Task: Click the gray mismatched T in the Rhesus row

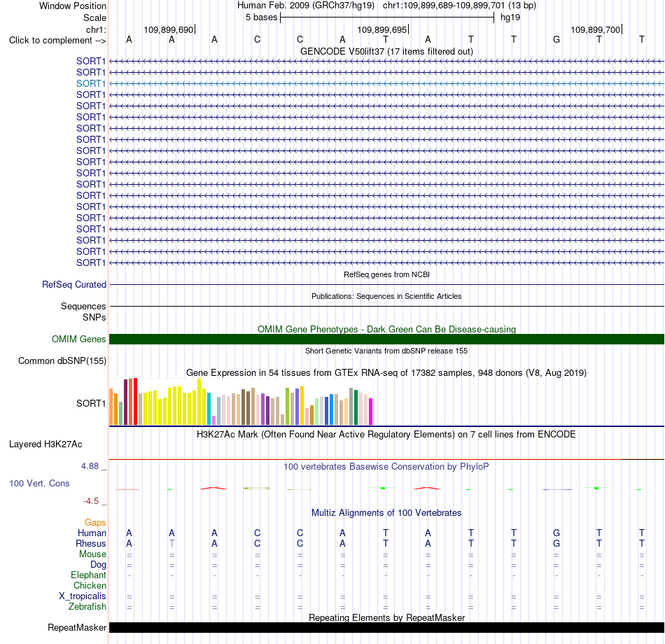Action: tap(171, 543)
